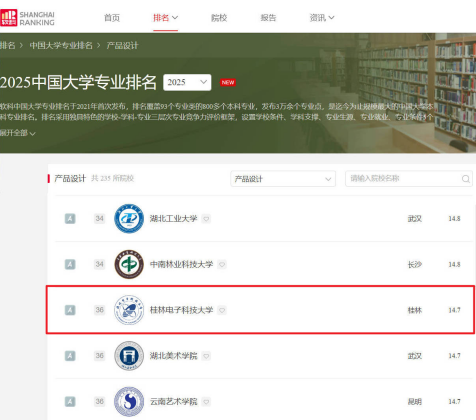The width and height of the screenshot is (476, 420).
Task: Click 武汉 city in 湖北工业大学 row
Action: 415,219
